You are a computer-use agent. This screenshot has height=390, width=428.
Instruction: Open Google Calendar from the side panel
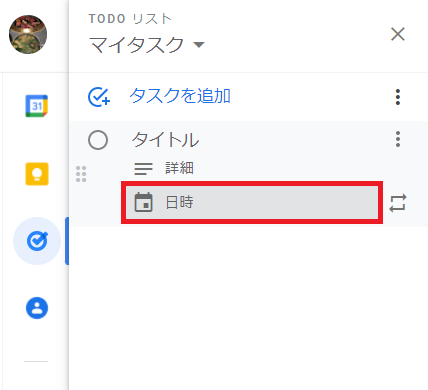(37, 106)
